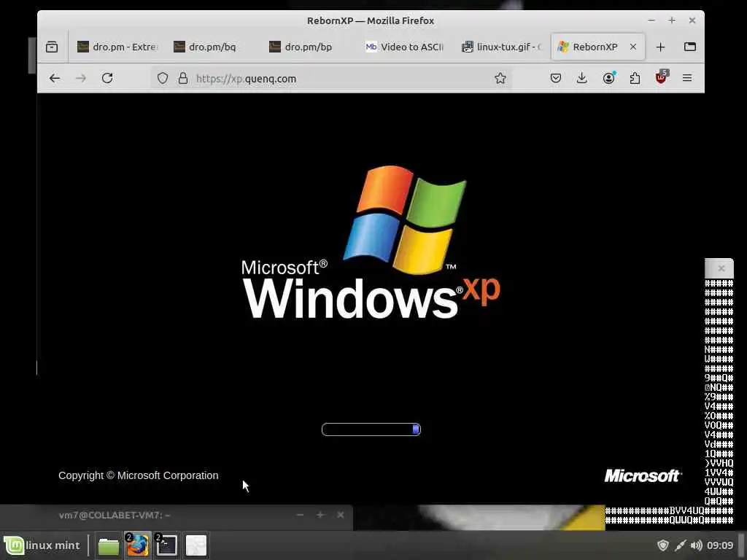Open the volume control tray icon
This screenshot has width=747, height=560.
pyautogui.click(x=696, y=545)
